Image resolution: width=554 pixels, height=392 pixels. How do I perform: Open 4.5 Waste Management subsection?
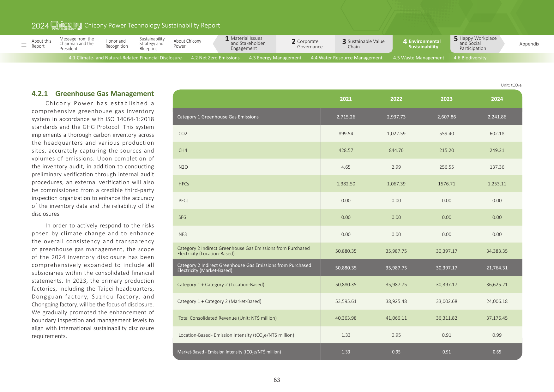[x=419, y=58]
